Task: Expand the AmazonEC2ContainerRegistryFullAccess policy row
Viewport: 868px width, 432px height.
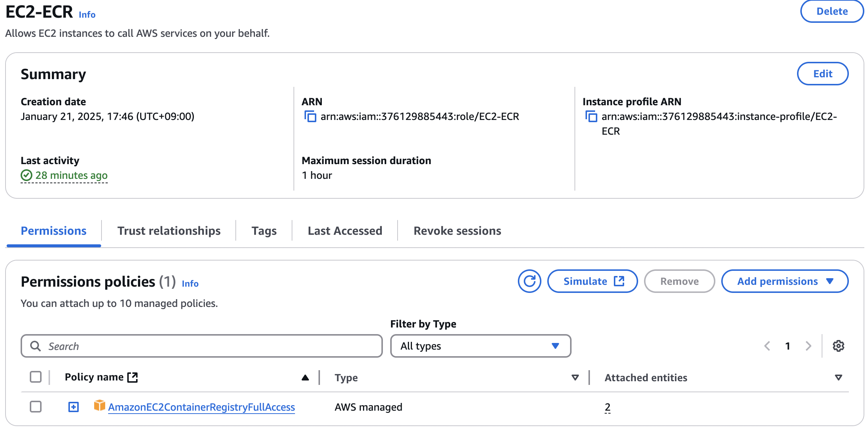Action: pyautogui.click(x=74, y=407)
